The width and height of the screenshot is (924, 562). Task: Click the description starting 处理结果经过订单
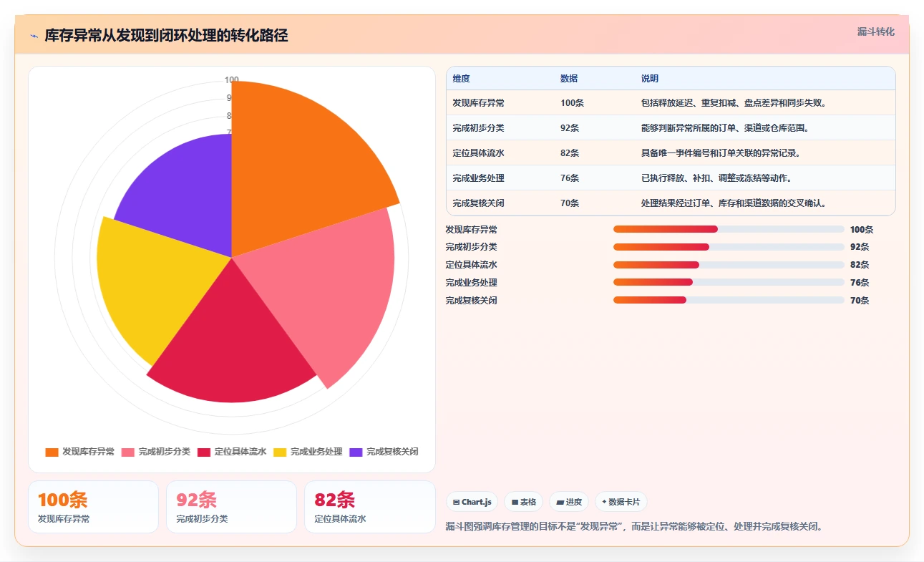pyautogui.click(x=734, y=203)
